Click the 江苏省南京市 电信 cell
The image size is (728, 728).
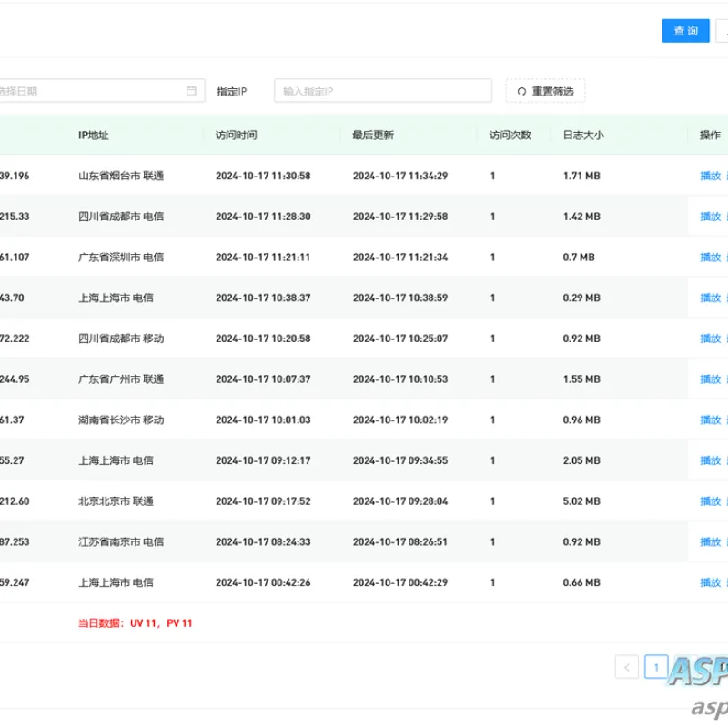(121, 541)
